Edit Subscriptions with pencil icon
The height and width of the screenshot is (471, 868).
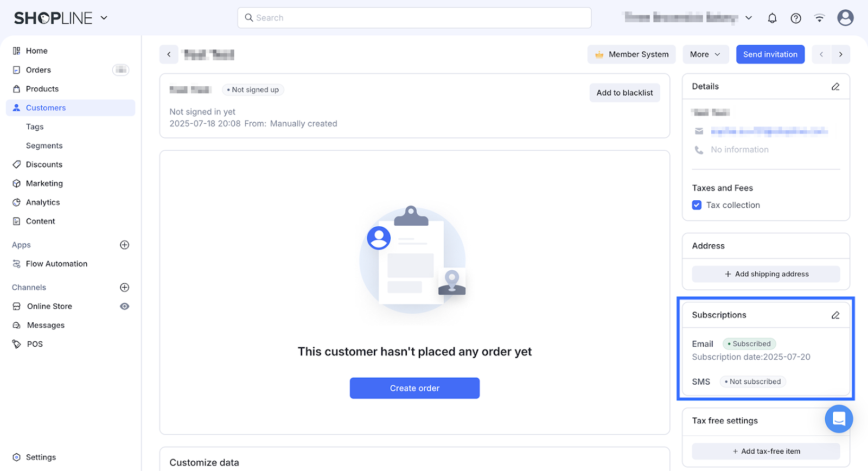835,315
